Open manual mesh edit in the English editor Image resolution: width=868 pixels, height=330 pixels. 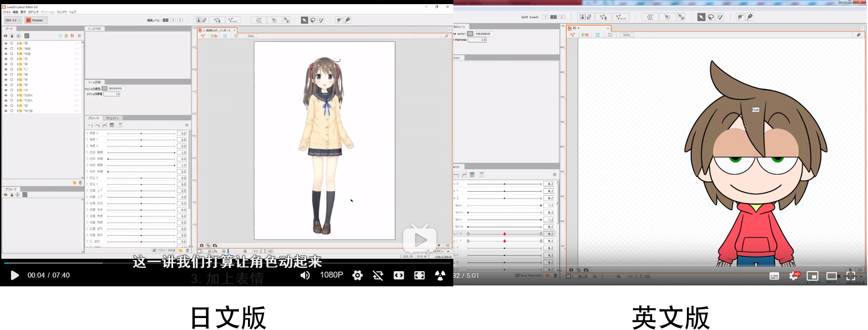pyautogui.click(x=603, y=17)
